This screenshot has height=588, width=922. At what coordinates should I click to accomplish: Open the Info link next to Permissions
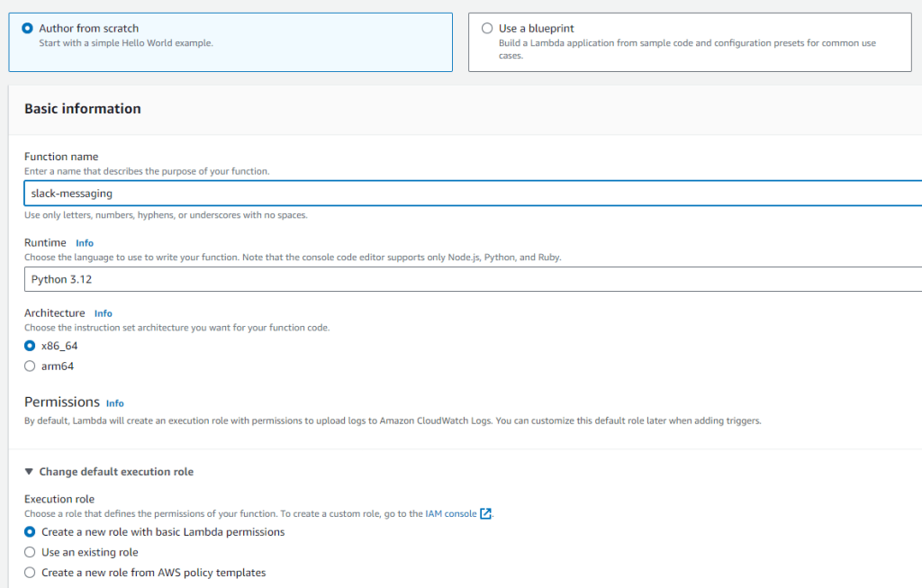115,403
